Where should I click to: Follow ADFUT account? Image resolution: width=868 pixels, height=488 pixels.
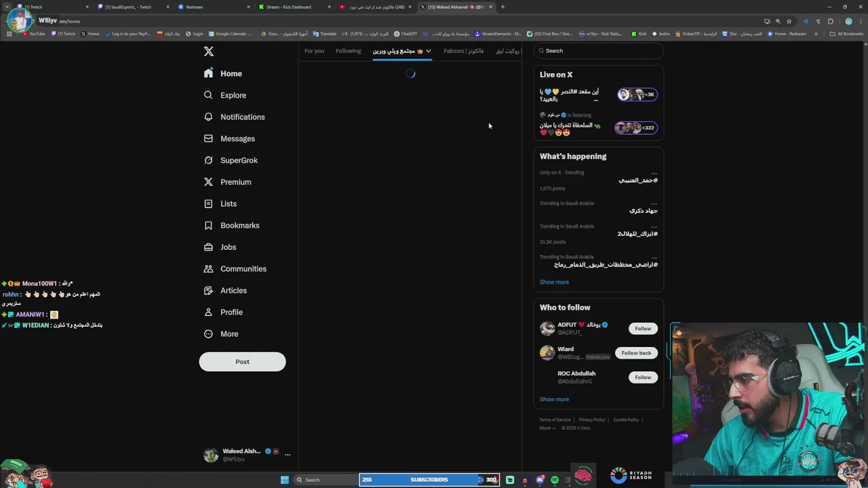(x=643, y=329)
